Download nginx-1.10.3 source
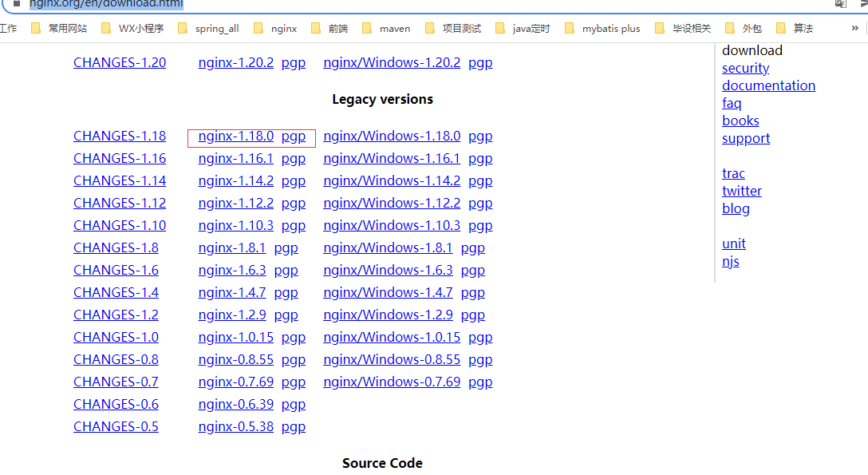Screen dimensions: 868x475 236,225
